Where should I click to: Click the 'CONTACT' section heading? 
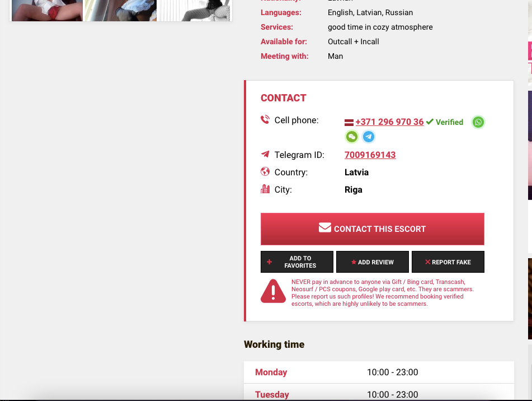(283, 98)
